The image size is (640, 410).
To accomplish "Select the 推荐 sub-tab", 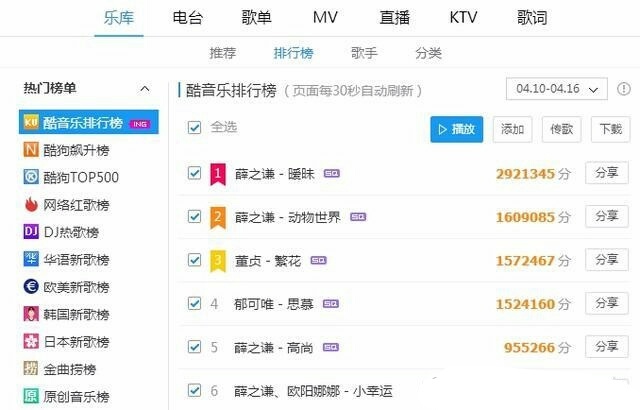I will pos(222,53).
